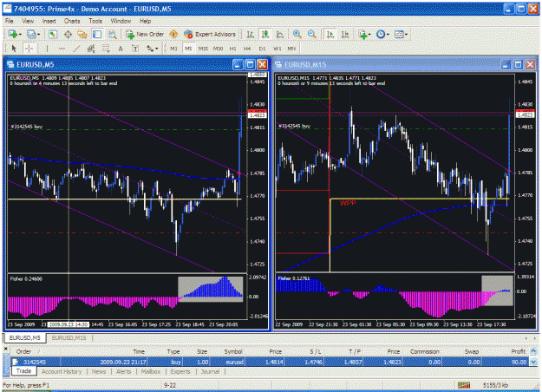The image size is (542, 392).
Task: Zoom out on the chart
Action: 312,34
